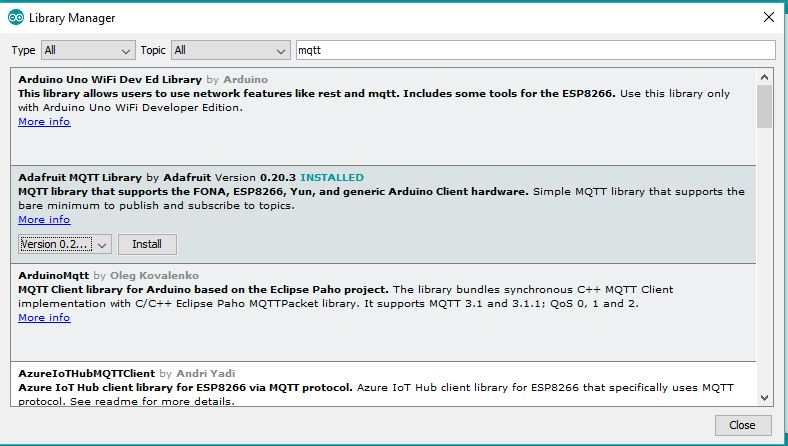Click the scrollbar down arrow
Viewport: 788px width, 446px height.
pyautogui.click(x=764, y=398)
